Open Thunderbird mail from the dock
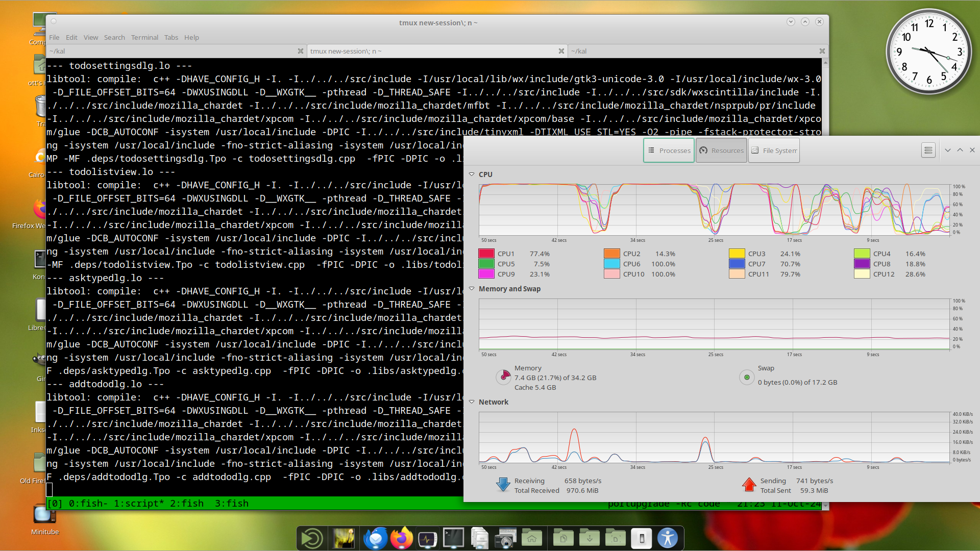The width and height of the screenshot is (980, 551). (375, 538)
